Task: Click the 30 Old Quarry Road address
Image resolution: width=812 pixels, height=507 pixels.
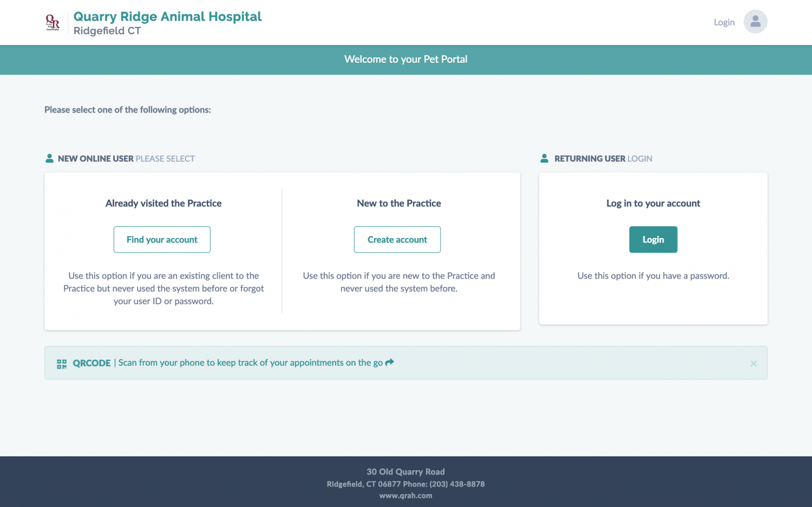Action: click(x=405, y=472)
